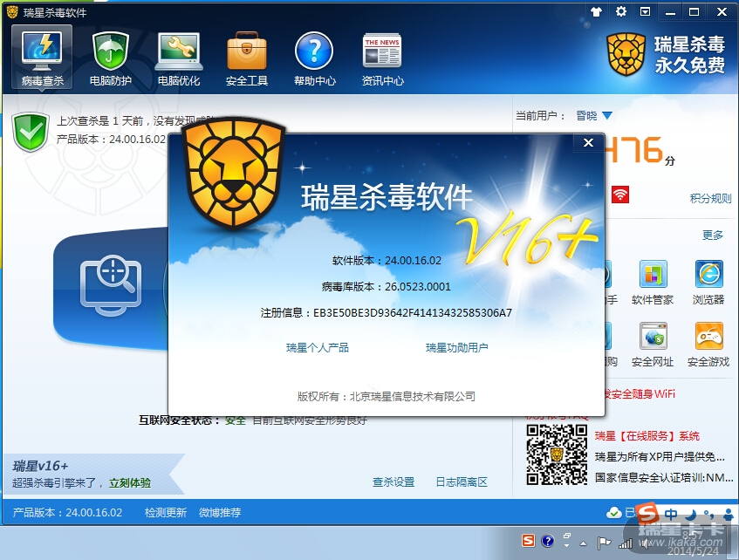The image size is (739, 560).
Task: Click the 立刻体验 try now link
Action: point(130,483)
